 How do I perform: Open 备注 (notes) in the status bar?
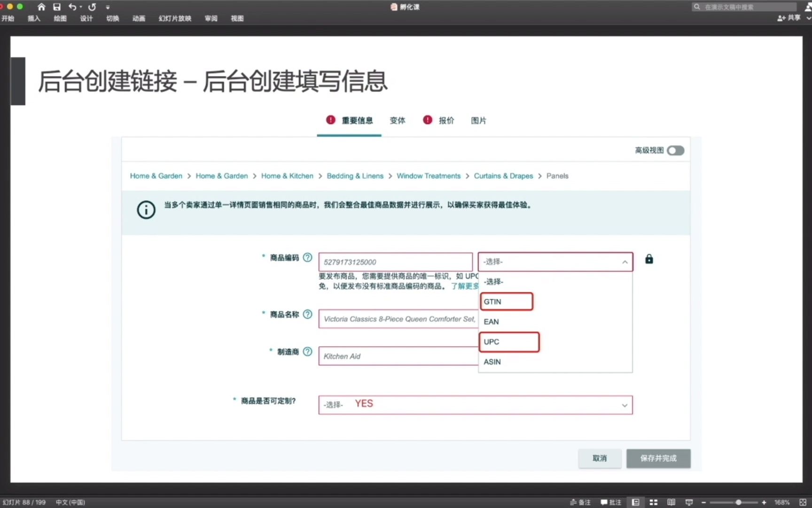(x=581, y=502)
